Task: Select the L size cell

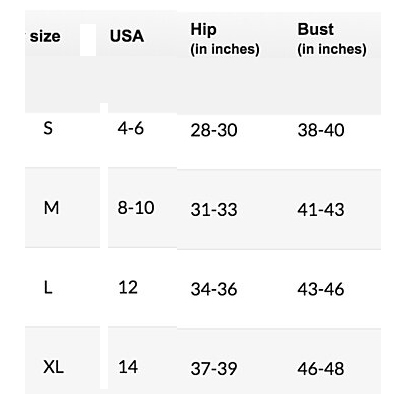Action: 48,288
